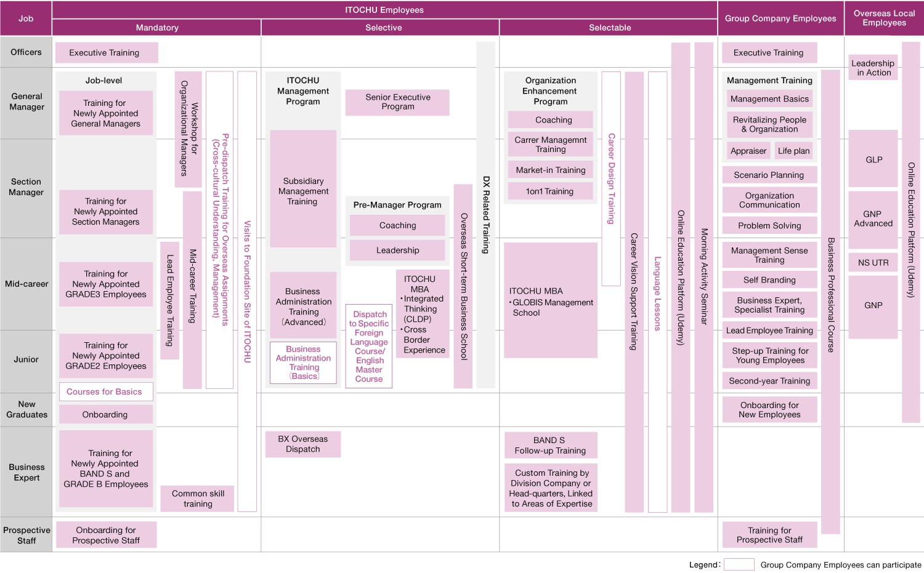Screen dimensions: 924x573
Task: Click Training for Newly Appointed GRADE3 Employees
Action: (x=106, y=284)
